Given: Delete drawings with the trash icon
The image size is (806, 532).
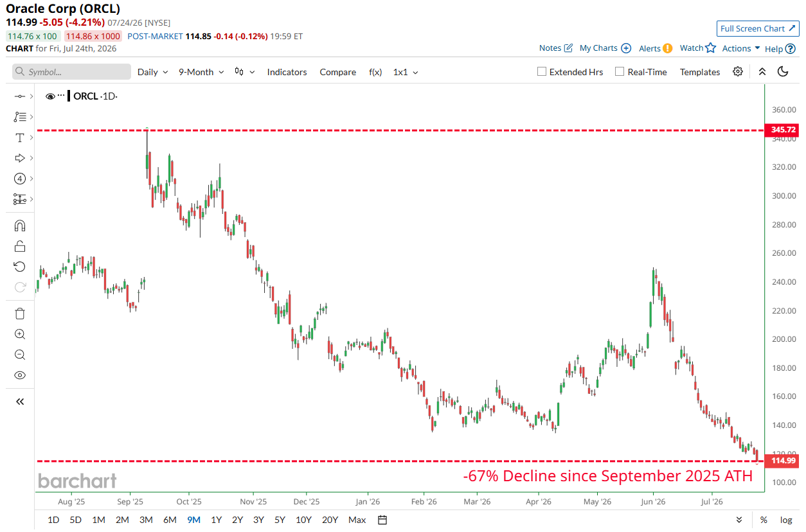Looking at the screenshot, I should pos(20,314).
